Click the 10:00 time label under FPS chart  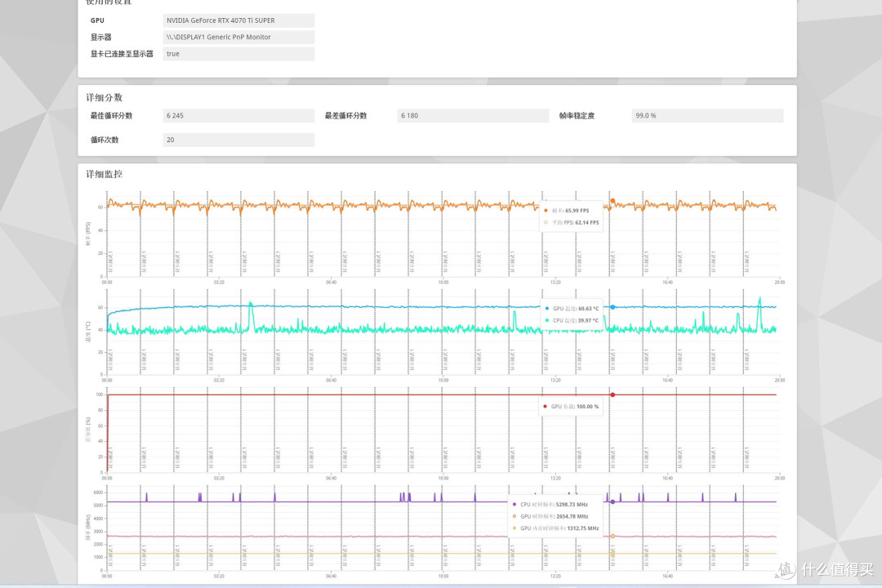pos(443,283)
